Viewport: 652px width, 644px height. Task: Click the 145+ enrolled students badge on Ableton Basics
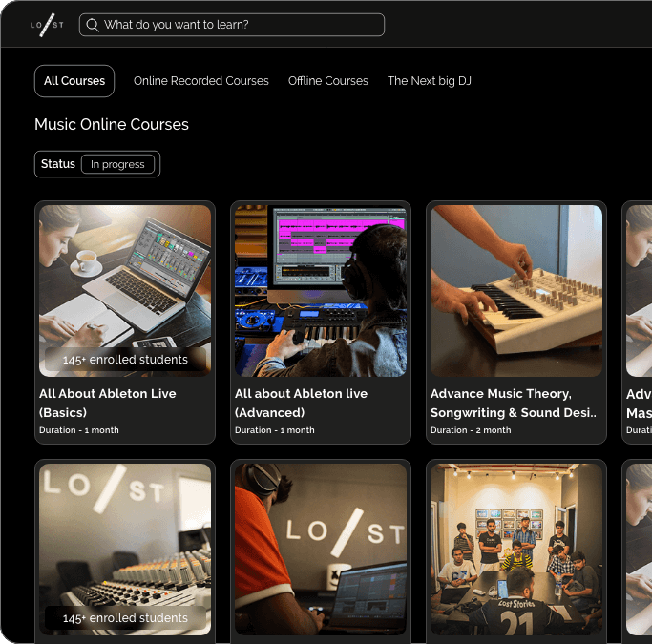tap(125, 360)
